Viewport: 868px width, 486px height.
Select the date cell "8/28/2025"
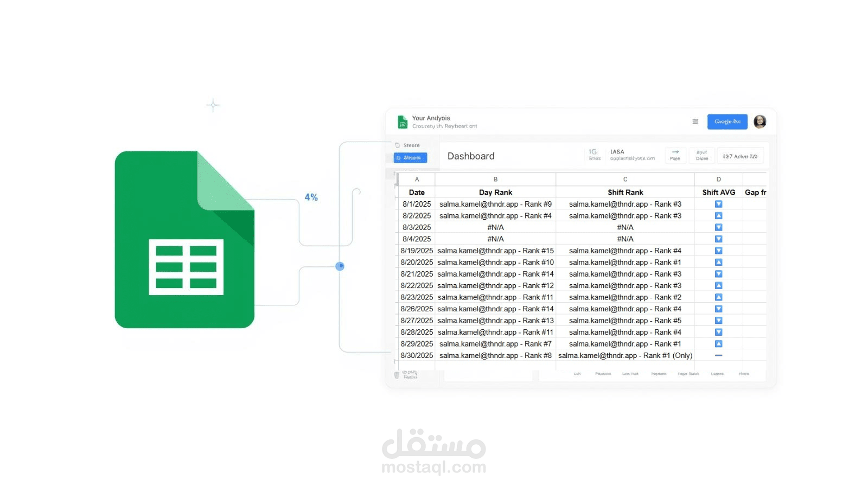pos(417,332)
